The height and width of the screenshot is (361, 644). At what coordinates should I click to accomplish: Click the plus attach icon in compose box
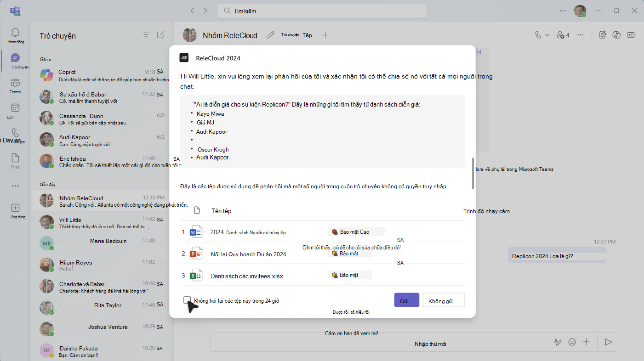click(x=586, y=342)
